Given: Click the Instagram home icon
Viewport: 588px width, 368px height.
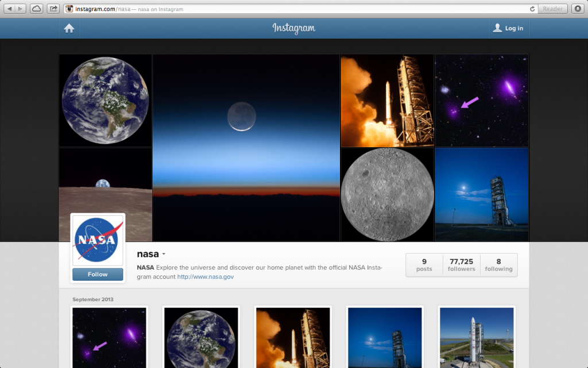Looking at the screenshot, I should click(69, 28).
